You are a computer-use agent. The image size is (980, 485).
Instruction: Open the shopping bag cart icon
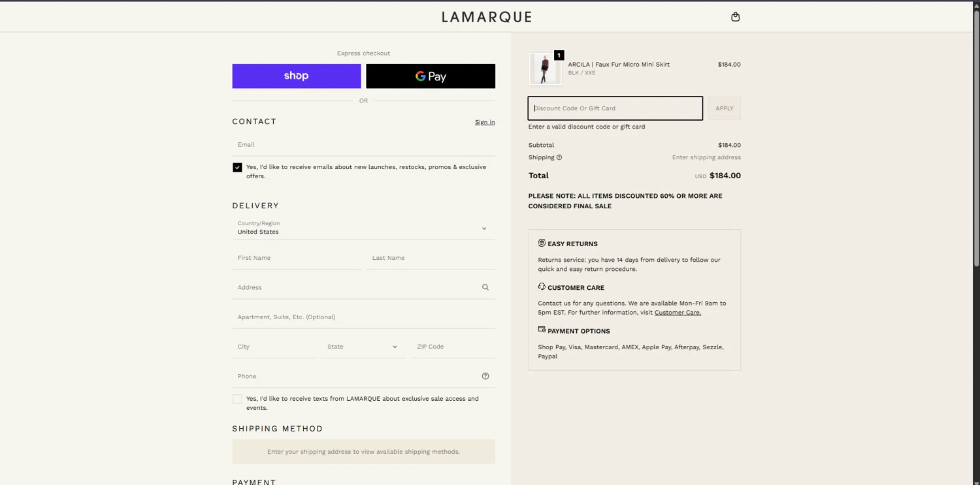(x=735, y=17)
